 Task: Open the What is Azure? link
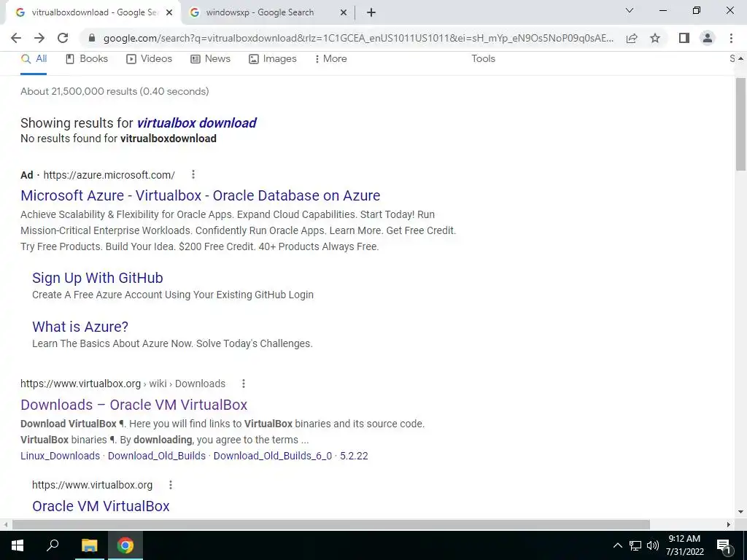(x=80, y=327)
